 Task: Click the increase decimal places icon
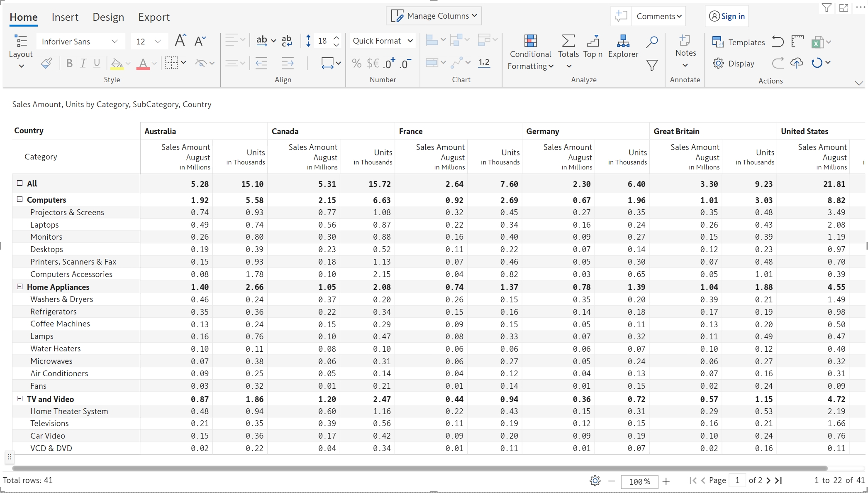[x=389, y=63]
